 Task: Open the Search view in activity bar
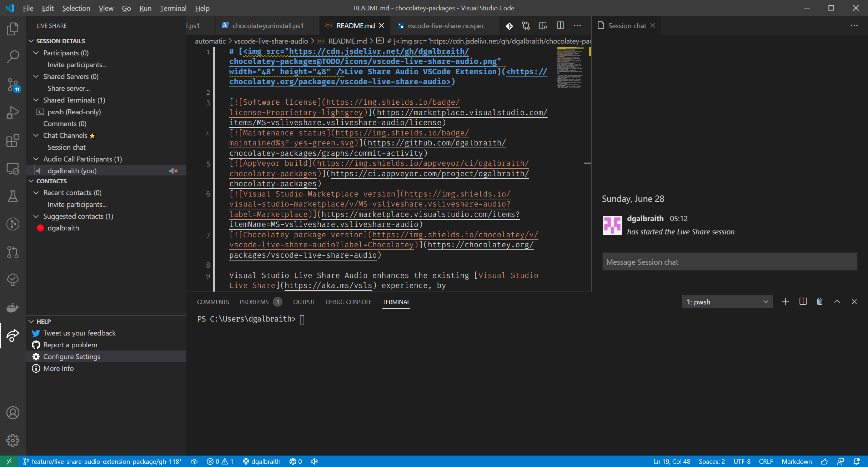point(13,56)
